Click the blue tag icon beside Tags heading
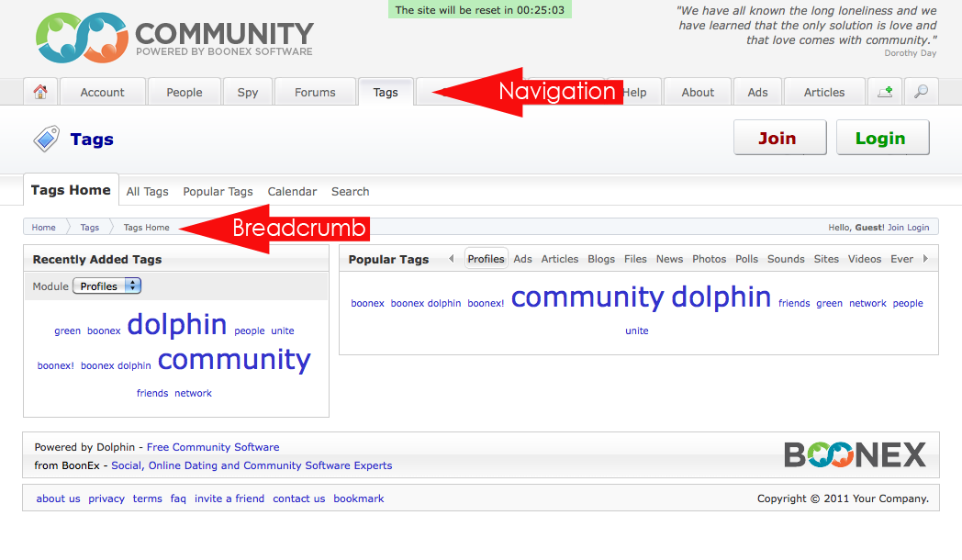Viewport: 962px width, 560px height. 46,140
